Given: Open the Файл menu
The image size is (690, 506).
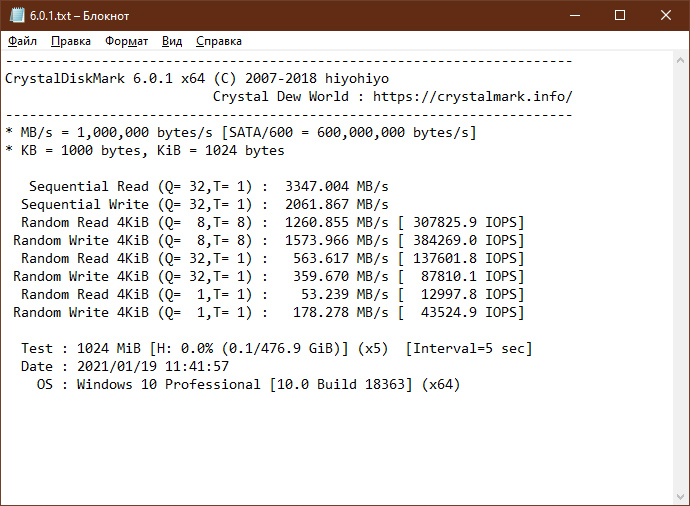Looking at the screenshot, I should coord(22,41).
